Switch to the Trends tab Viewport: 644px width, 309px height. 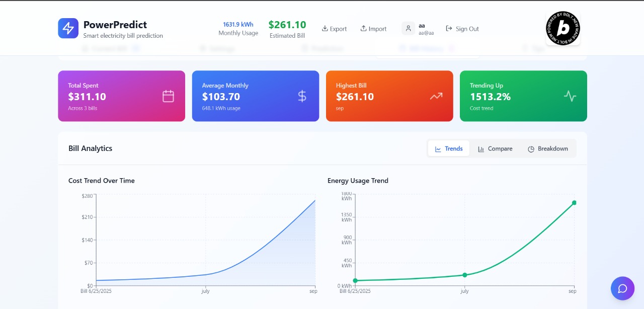point(449,148)
